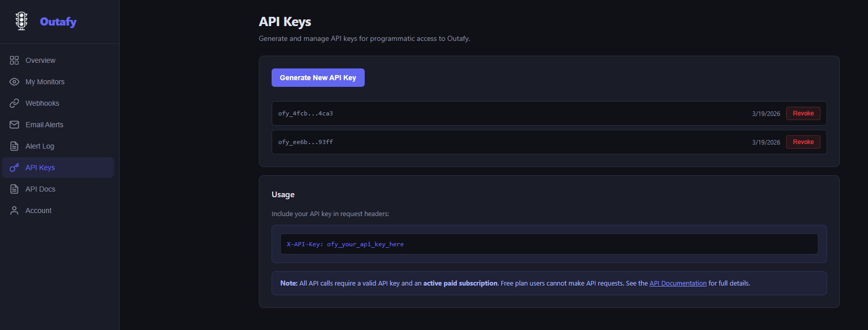
Task: Follow the API Documentation link
Action: (x=678, y=284)
